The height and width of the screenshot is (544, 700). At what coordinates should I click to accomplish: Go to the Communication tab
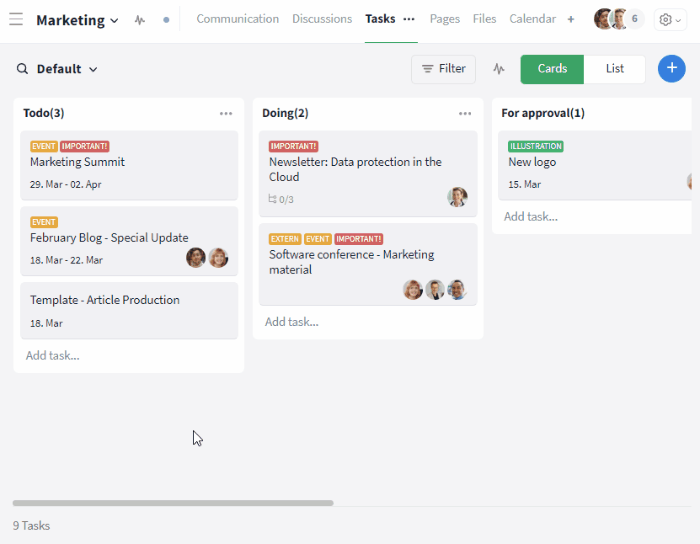click(x=237, y=19)
